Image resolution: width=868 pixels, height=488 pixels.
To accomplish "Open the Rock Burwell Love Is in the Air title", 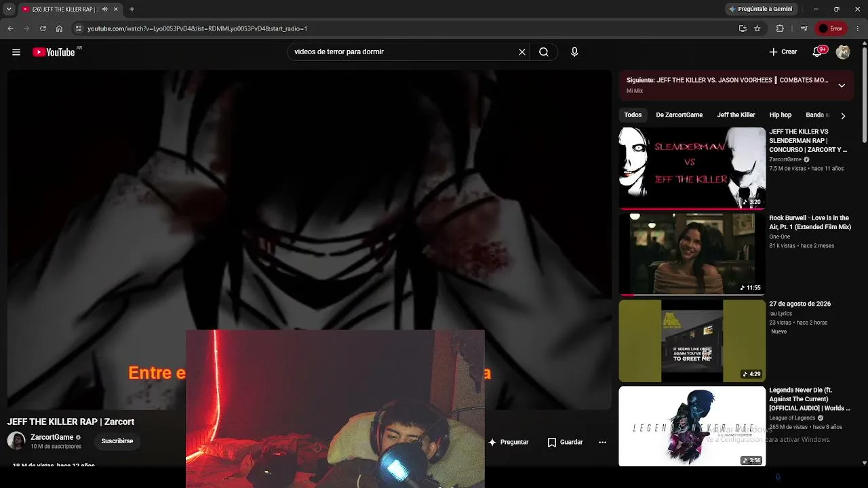I will pos(810,222).
